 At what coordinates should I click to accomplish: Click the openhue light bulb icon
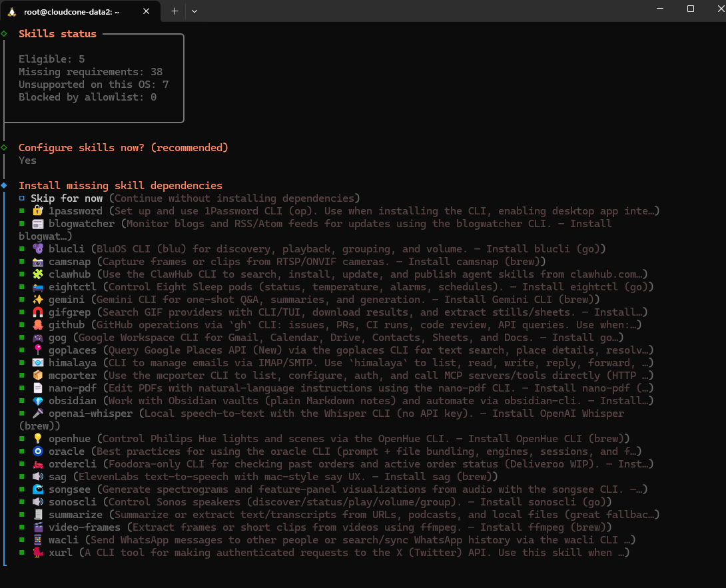point(38,439)
